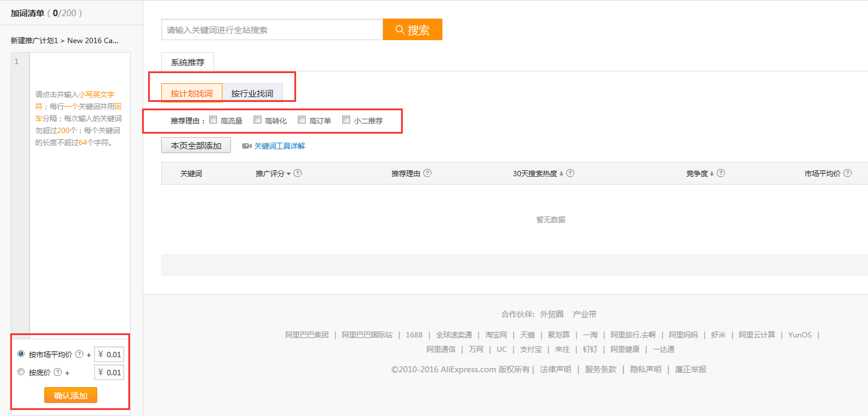Toggle the 小二推荐 checkbox
Viewport: 868px width, 416px height.
pos(346,120)
